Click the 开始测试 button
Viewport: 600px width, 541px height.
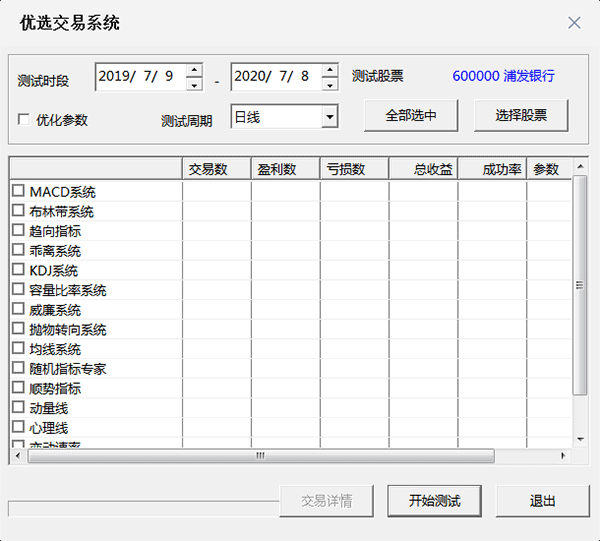434,501
